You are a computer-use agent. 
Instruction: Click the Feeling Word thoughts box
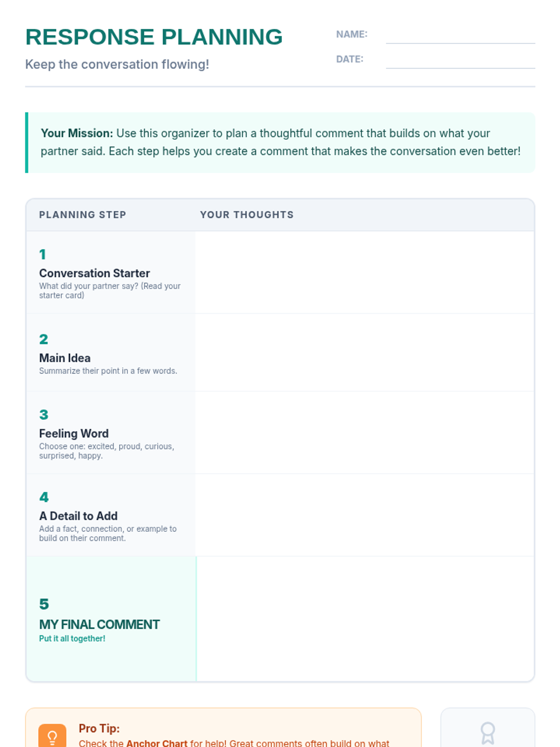364,433
